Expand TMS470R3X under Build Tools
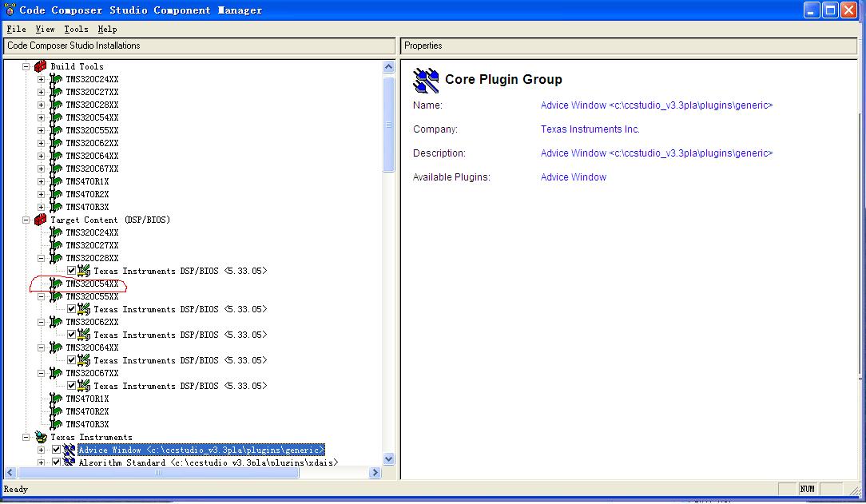 pyautogui.click(x=41, y=207)
